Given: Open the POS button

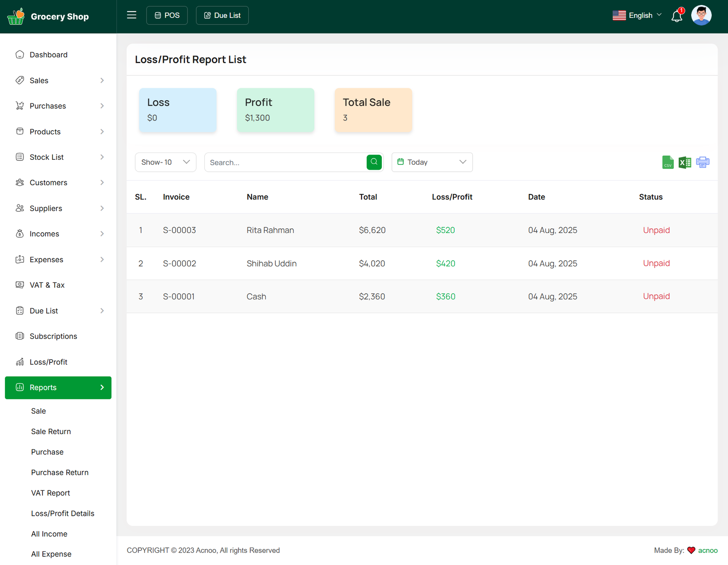Looking at the screenshot, I should tap(167, 15).
